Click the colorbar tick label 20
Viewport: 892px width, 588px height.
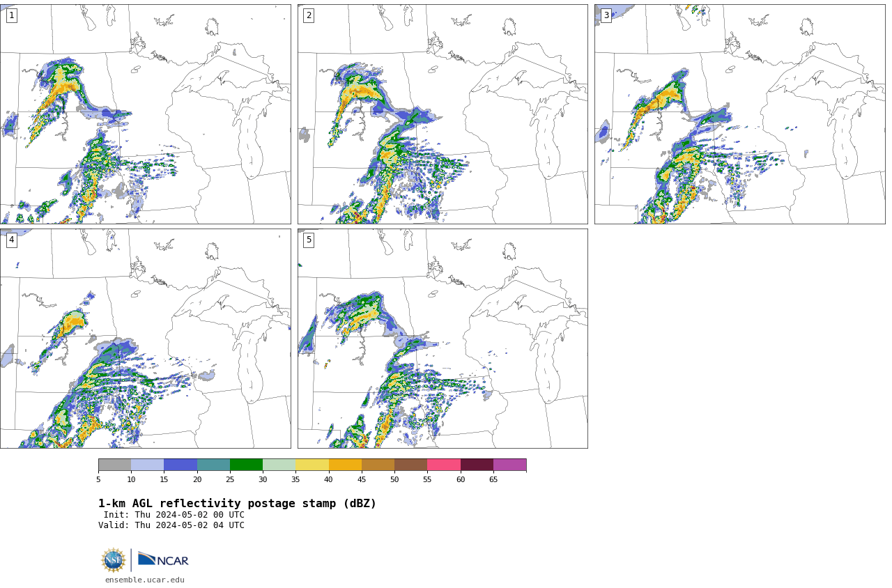[x=197, y=479]
